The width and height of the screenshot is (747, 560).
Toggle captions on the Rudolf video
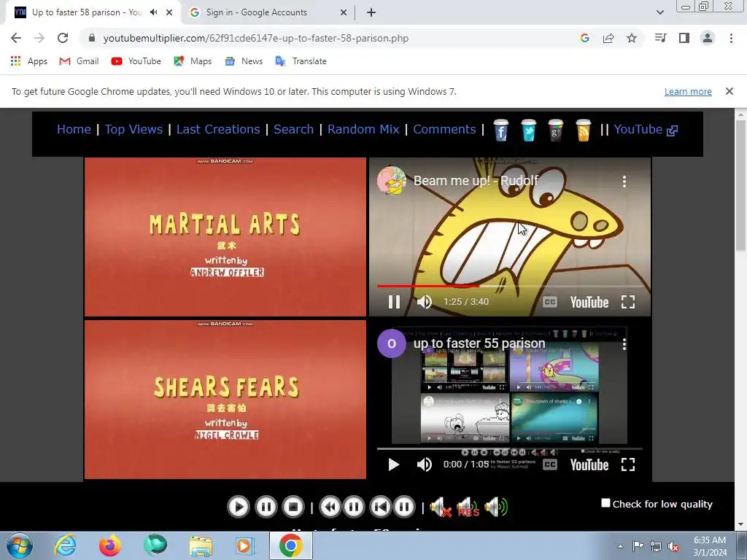pyautogui.click(x=550, y=302)
